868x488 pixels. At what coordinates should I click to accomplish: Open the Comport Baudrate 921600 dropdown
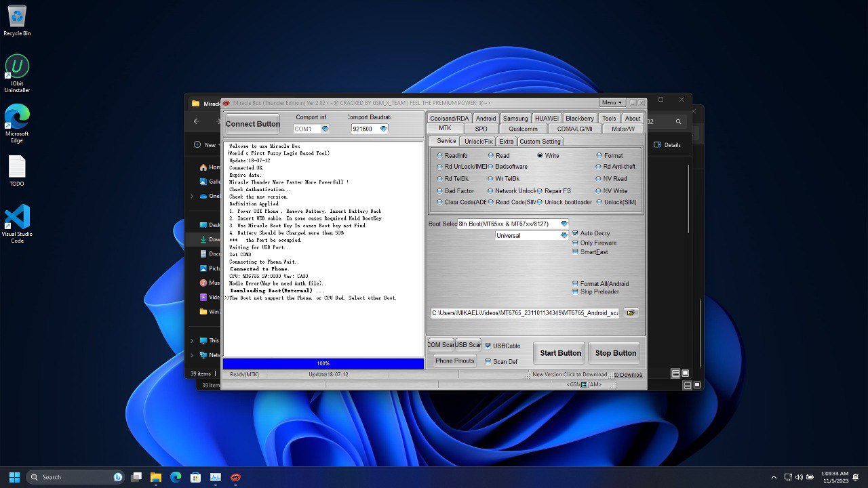pyautogui.click(x=384, y=129)
